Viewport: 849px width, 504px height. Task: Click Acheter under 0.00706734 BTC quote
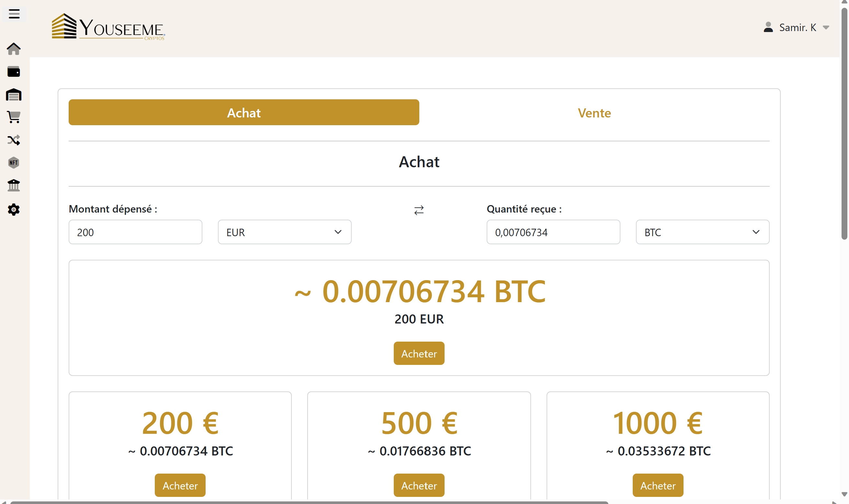click(419, 353)
